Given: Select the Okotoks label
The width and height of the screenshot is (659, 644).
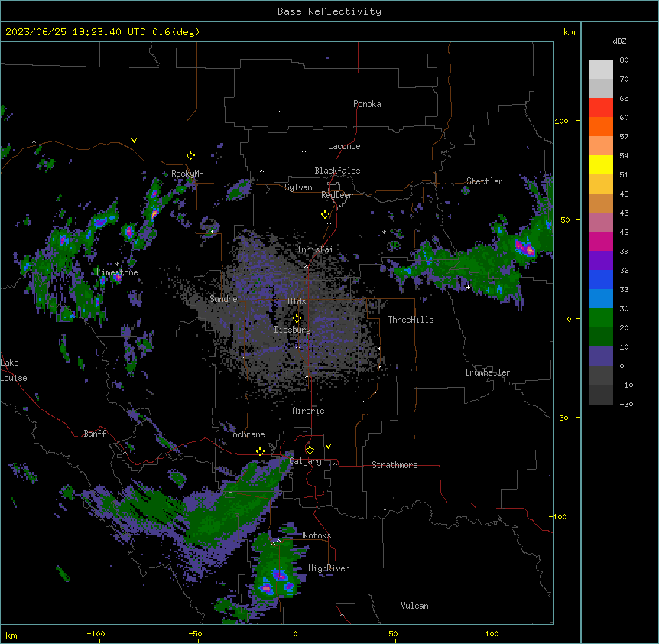Looking at the screenshot, I should coord(315,535).
